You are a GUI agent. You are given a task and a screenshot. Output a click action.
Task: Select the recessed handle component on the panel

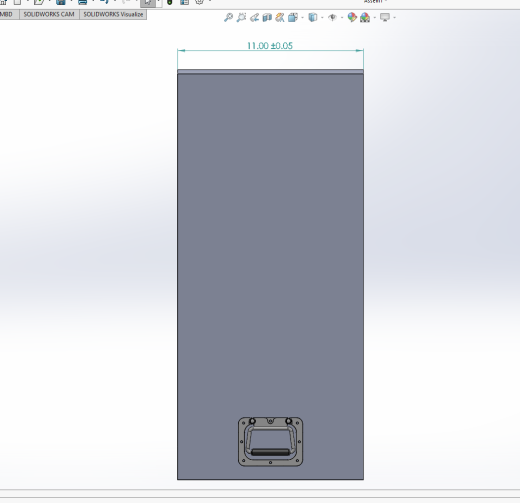tap(270, 441)
